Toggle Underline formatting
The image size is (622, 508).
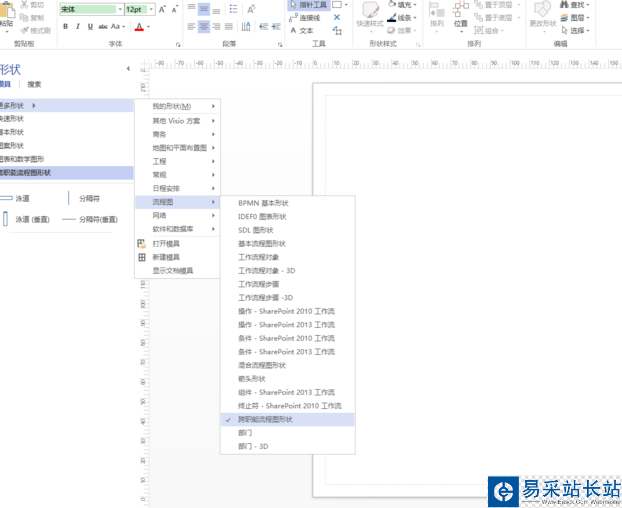[x=90, y=27]
